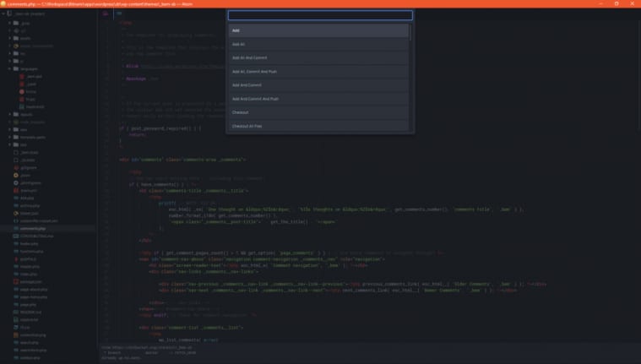The width and height of the screenshot is (641, 364).
Task: Open searchform.php in the file tree
Action: tap(33, 350)
